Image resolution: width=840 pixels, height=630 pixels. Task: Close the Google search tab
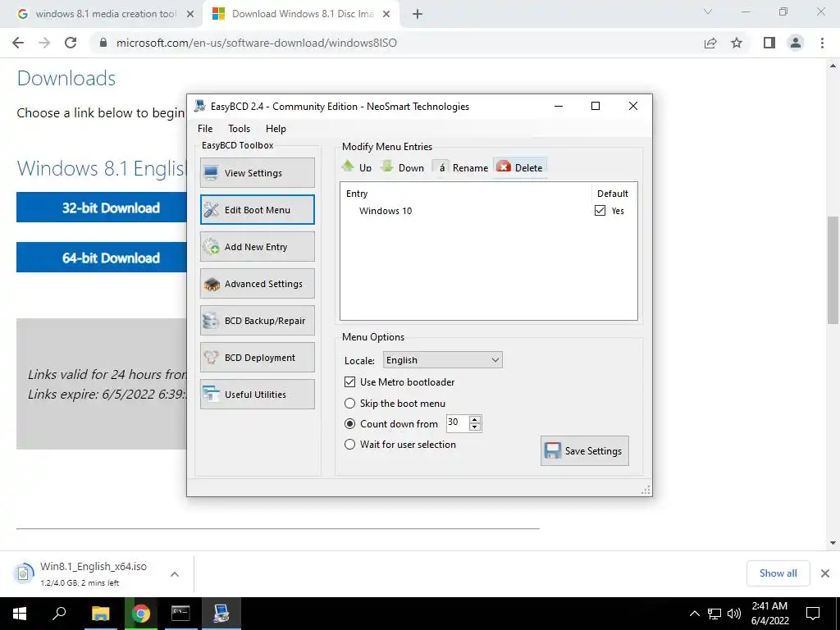pos(190,14)
